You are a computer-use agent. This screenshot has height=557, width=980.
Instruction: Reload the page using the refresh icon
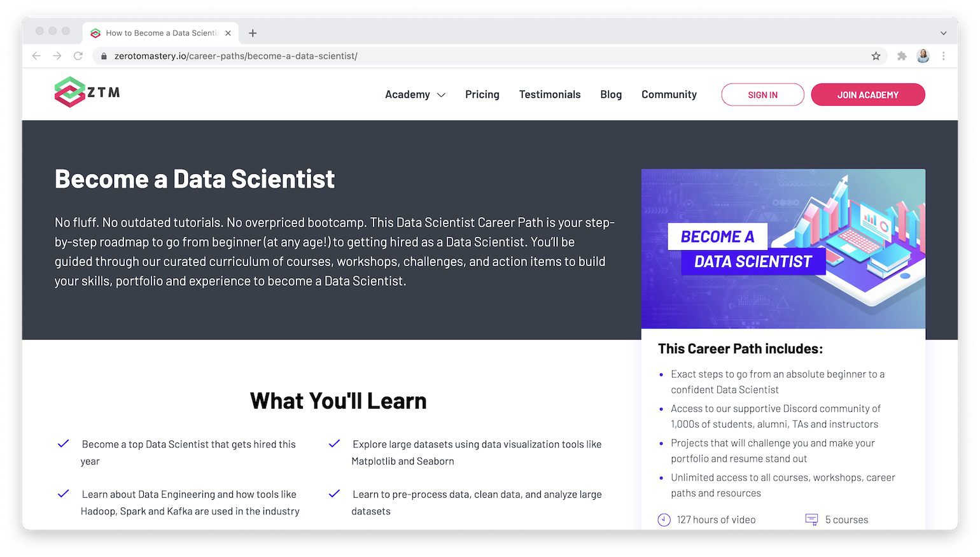[78, 55]
